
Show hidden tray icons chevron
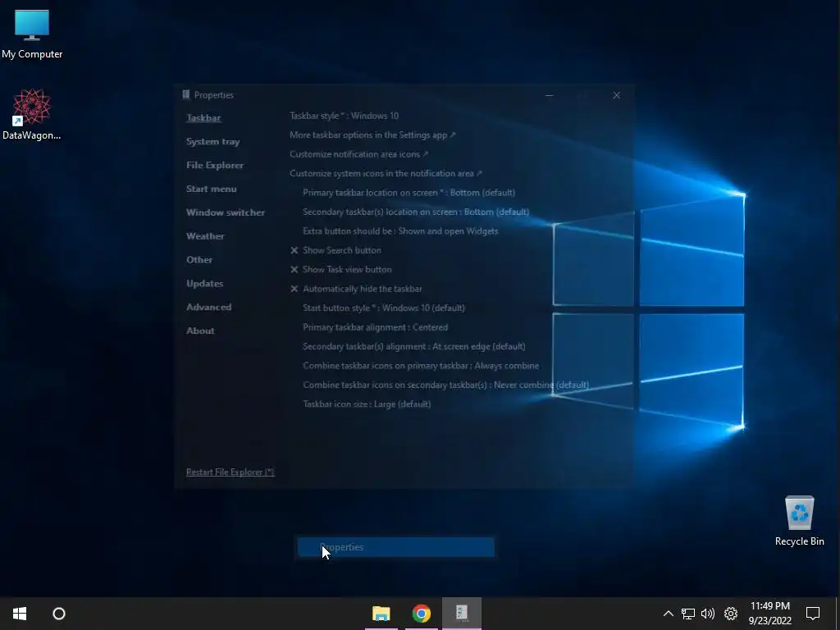click(x=668, y=614)
